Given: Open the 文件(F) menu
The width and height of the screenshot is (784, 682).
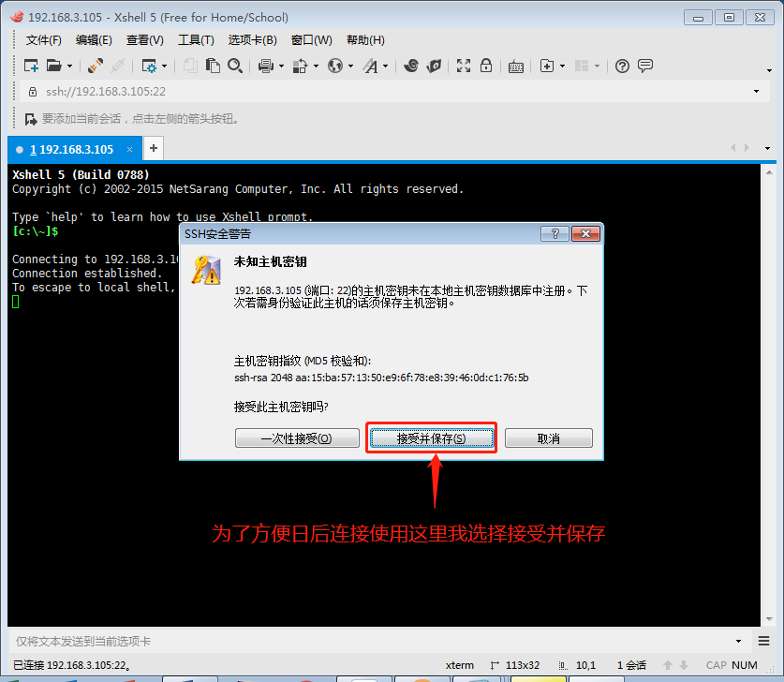Looking at the screenshot, I should tap(43, 39).
